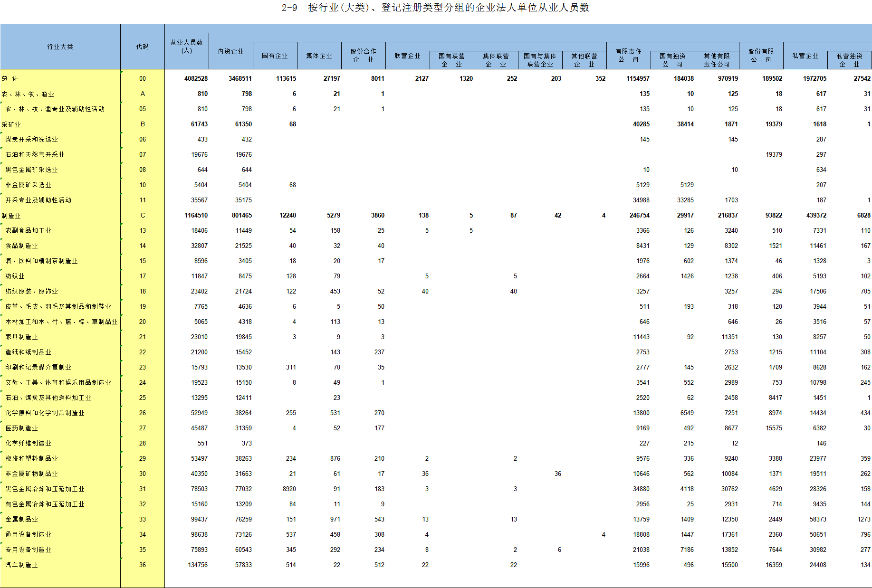
Task: Click the '印刷和记录媒介复制业' row label
Action: (x=38, y=367)
